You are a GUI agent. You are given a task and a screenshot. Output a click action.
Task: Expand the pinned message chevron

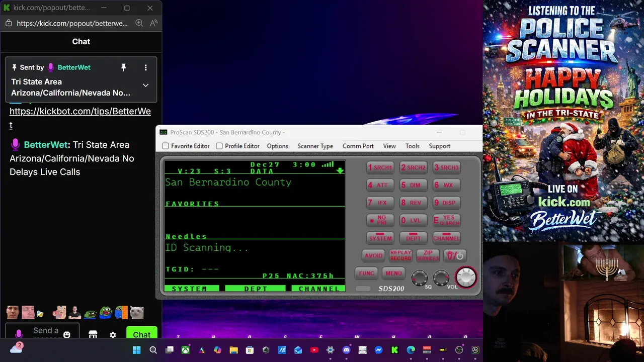(x=145, y=85)
